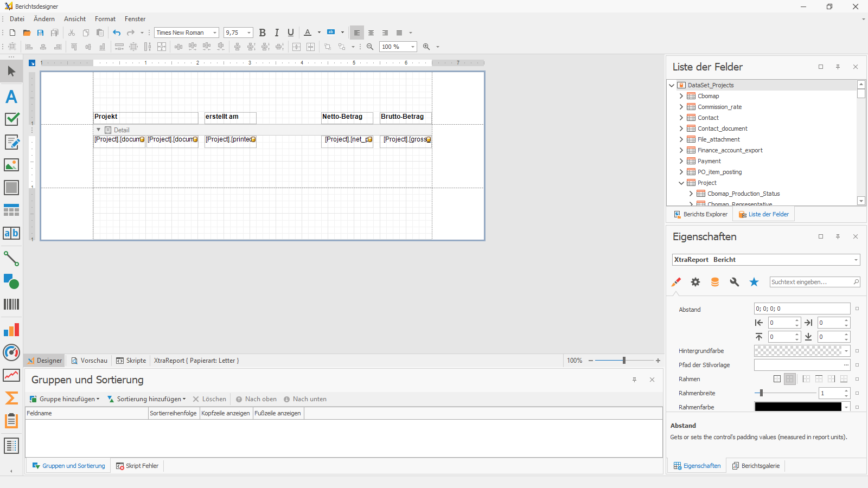Toggle left text alignment
The image size is (868, 488).
[357, 33]
